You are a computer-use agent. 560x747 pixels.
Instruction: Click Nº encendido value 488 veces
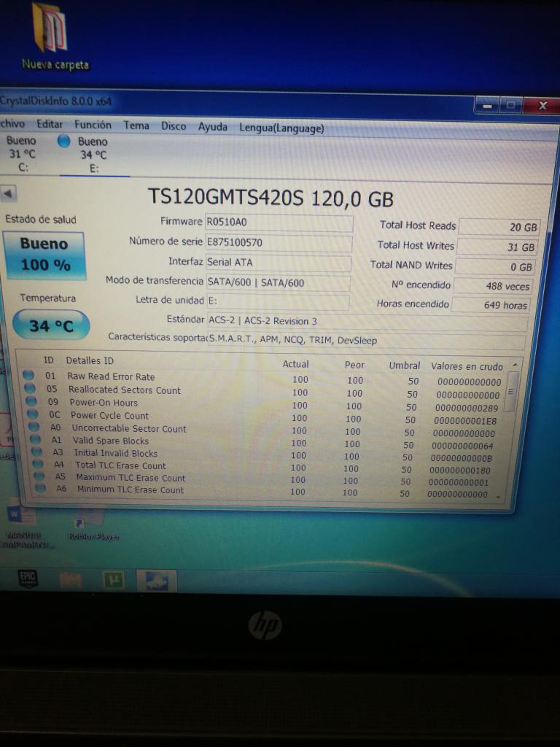click(492, 286)
